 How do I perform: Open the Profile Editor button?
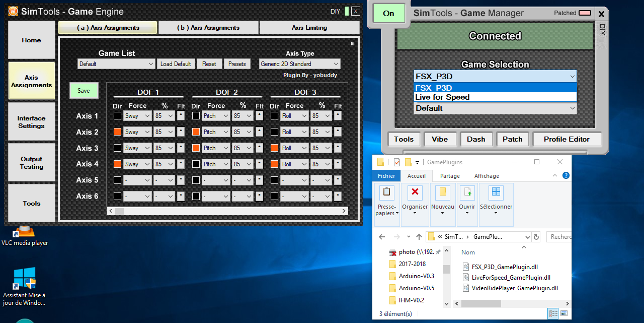point(566,139)
